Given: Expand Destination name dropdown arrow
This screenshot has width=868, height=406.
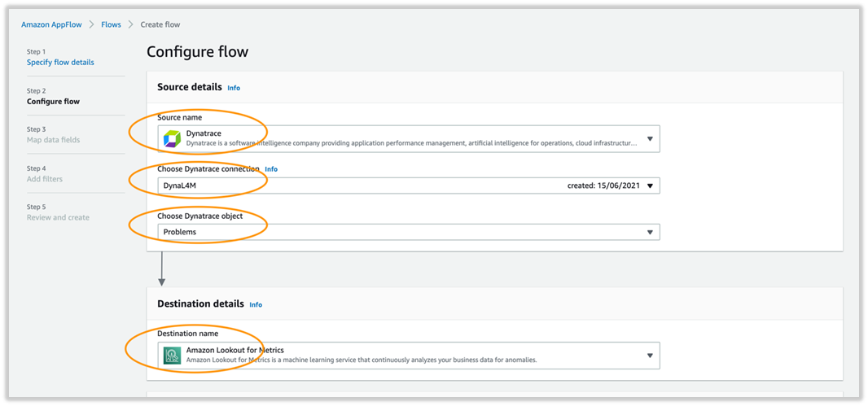Looking at the screenshot, I should pos(650,356).
